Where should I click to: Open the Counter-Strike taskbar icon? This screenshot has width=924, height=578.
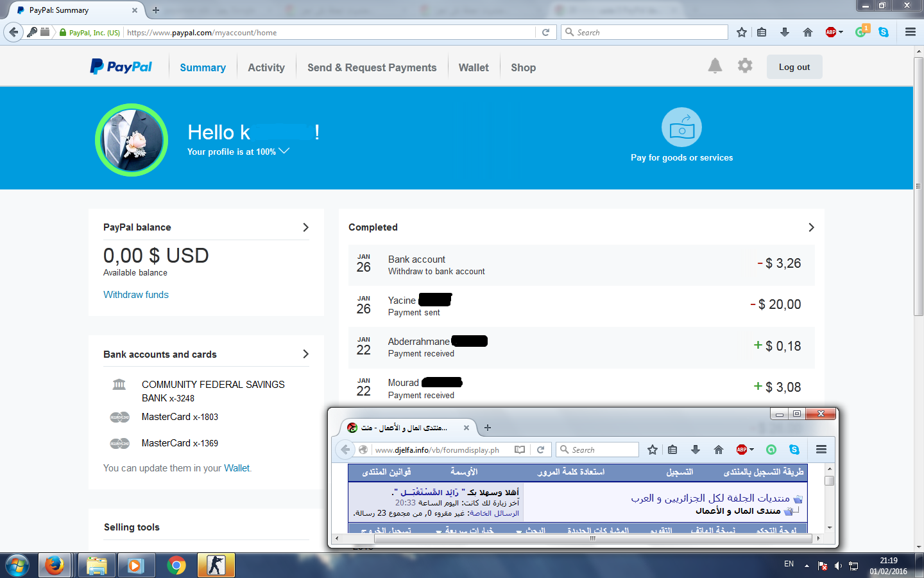(x=216, y=566)
